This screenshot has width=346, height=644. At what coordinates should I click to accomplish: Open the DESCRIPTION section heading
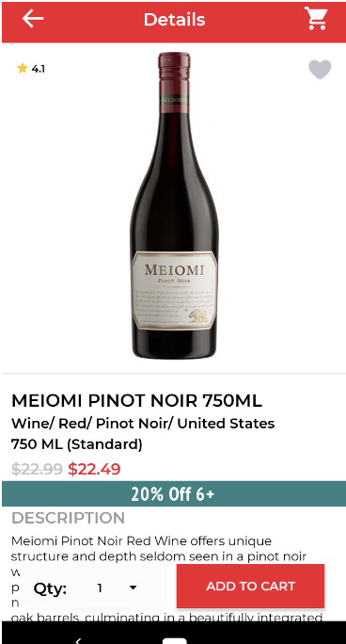(68, 518)
